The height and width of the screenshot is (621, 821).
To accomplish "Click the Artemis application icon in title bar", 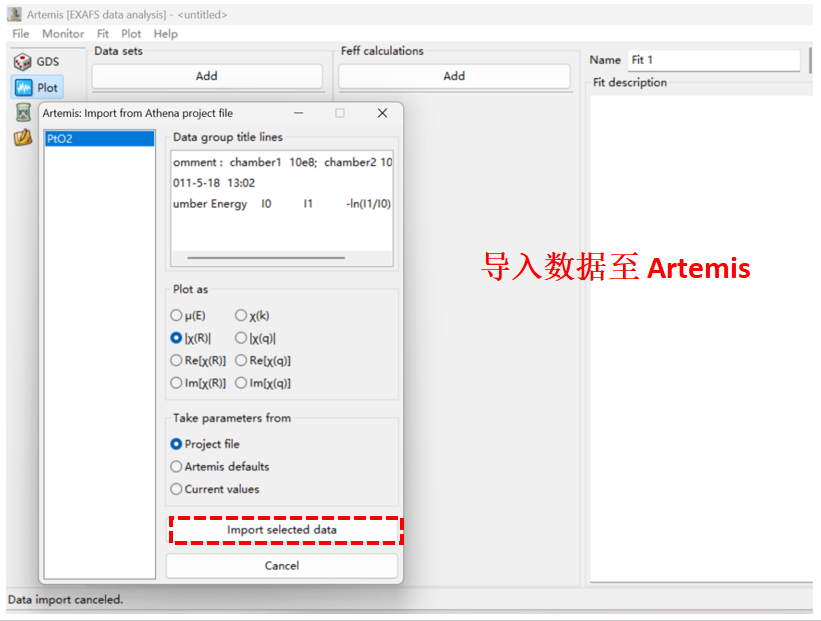I will [14, 14].
